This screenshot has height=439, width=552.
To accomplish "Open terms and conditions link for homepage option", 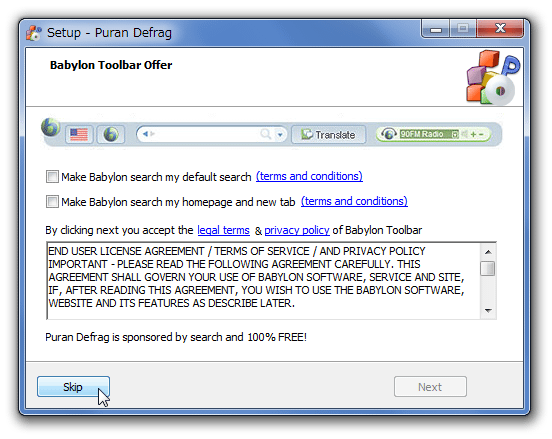I will (354, 201).
